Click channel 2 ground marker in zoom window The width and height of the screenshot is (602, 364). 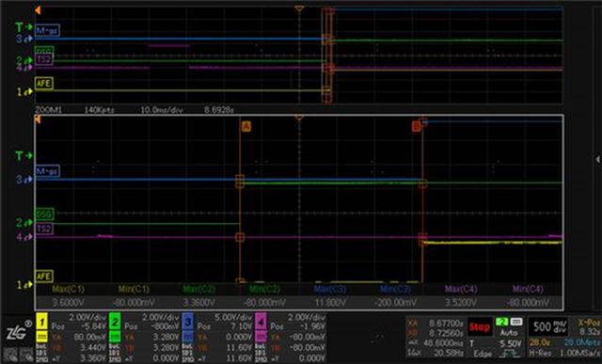click(24, 222)
